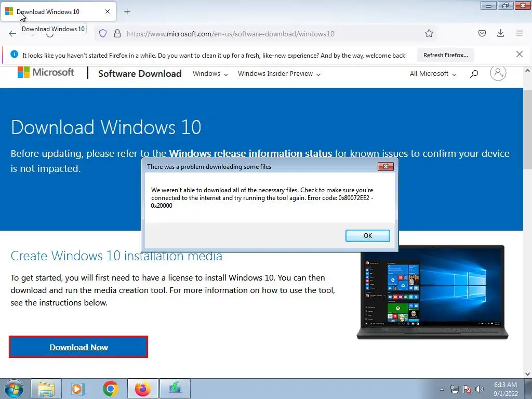Open Windows Explorer from taskbar
This screenshot has height=399, width=532.
pyautogui.click(x=46, y=389)
